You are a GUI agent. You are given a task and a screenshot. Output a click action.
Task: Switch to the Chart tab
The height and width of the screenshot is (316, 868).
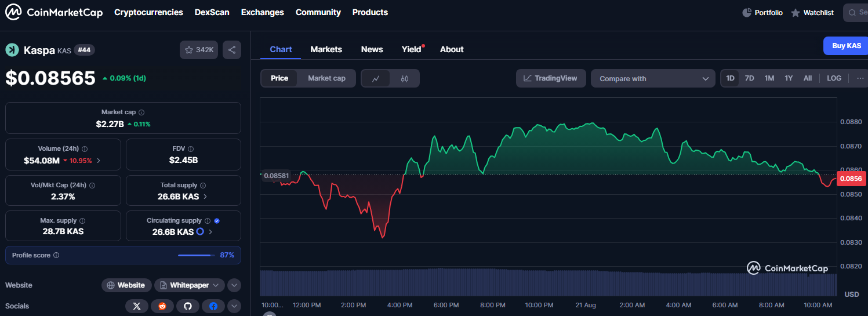pos(281,49)
